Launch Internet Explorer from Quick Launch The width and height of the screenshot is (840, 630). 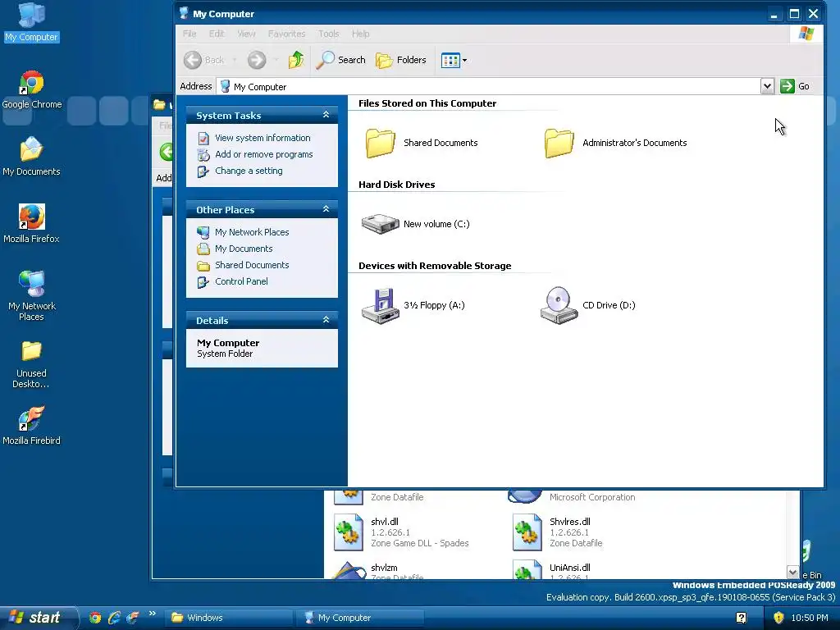[x=113, y=618]
